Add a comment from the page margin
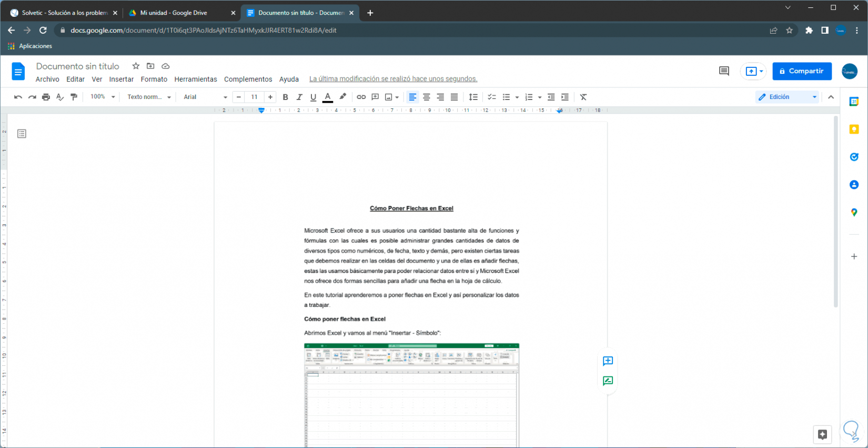The width and height of the screenshot is (868, 448). [x=608, y=361]
